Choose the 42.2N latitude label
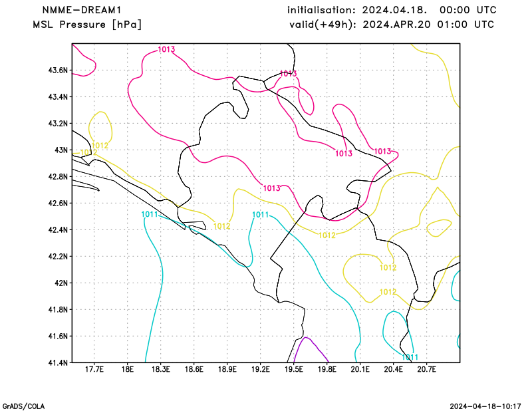This screenshot has height=411, width=532. click(58, 257)
